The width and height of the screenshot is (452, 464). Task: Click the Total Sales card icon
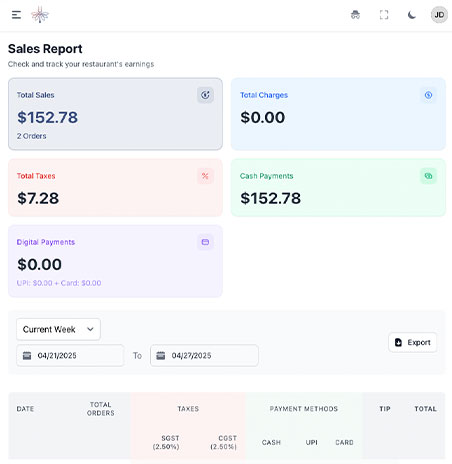205,95
